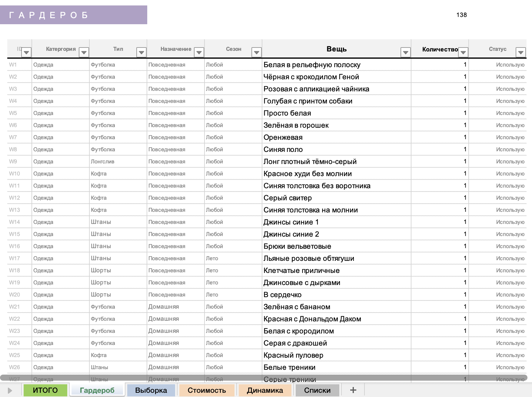Open the Сезон column filter
This screenshot has width=532, height=397.
tap(257, 52)
